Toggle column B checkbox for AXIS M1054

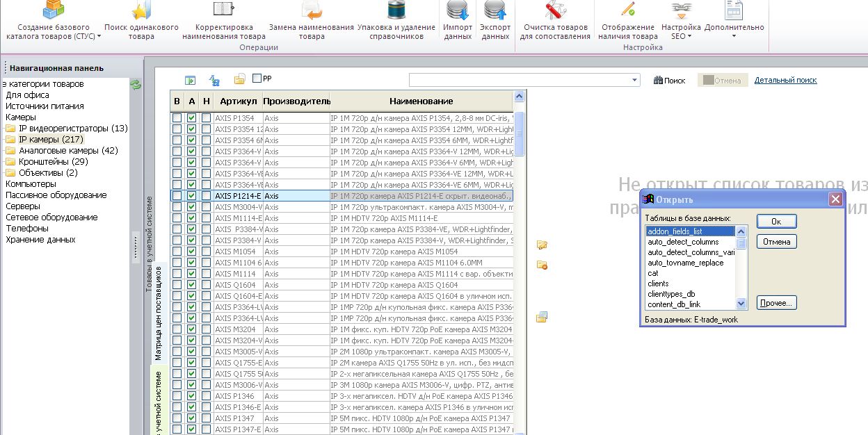coord(177,252)
